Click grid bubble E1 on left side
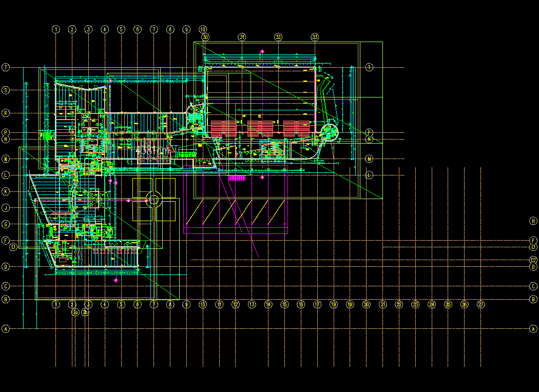The image size is (539, 392). coord(14,247)
